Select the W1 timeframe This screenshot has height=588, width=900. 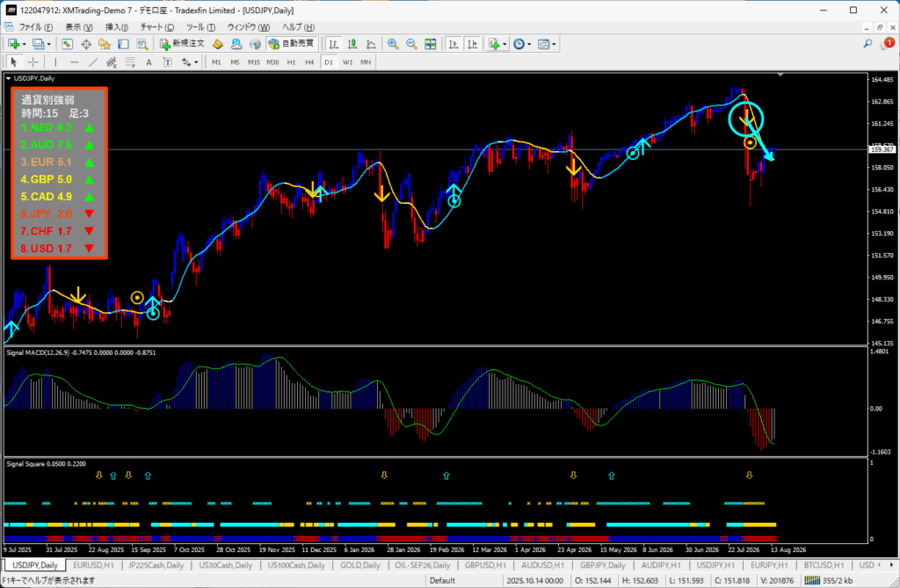(x=347, y=62)
